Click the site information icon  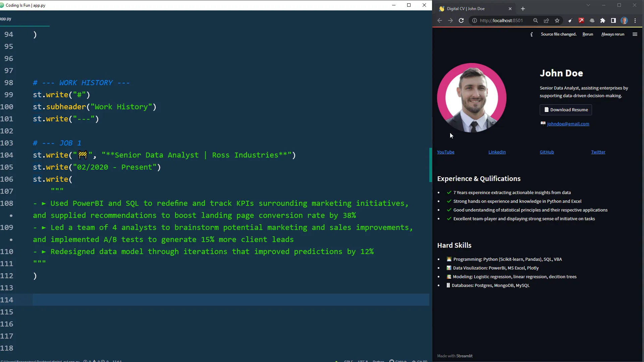tap(475, 20)
